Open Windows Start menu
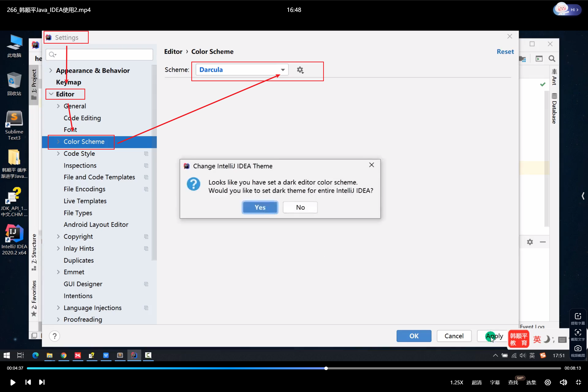 [x=7, y=355]
